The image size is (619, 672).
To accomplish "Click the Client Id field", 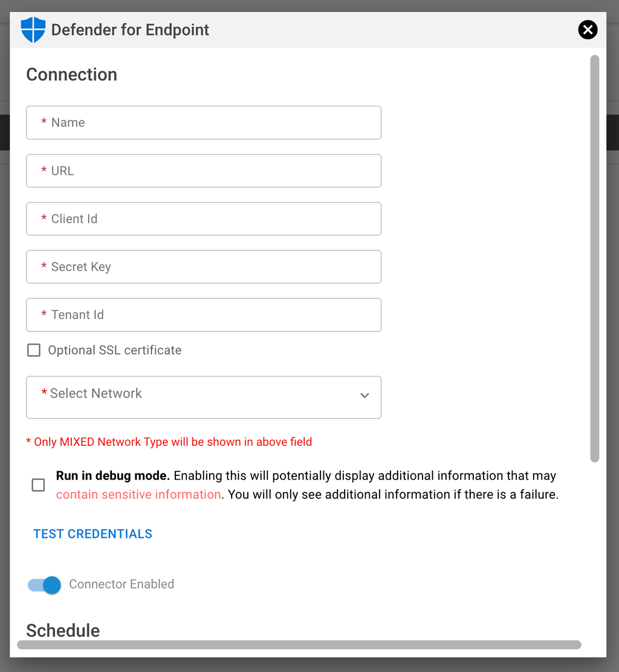I will point(203,218).
